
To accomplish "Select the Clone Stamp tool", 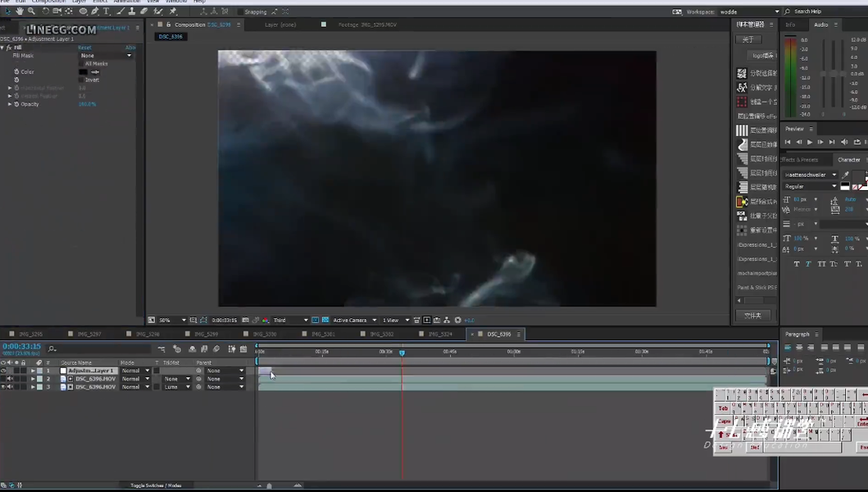I will coord(132,11).
